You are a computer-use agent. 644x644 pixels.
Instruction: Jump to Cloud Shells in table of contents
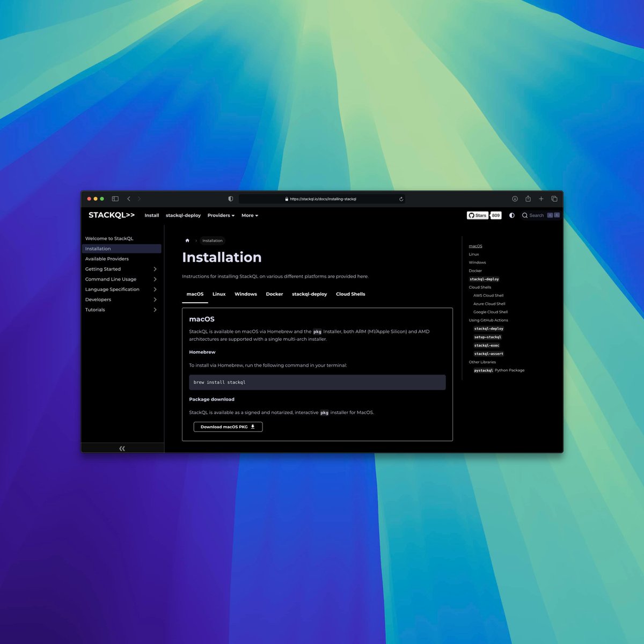(x=480, y=287)
